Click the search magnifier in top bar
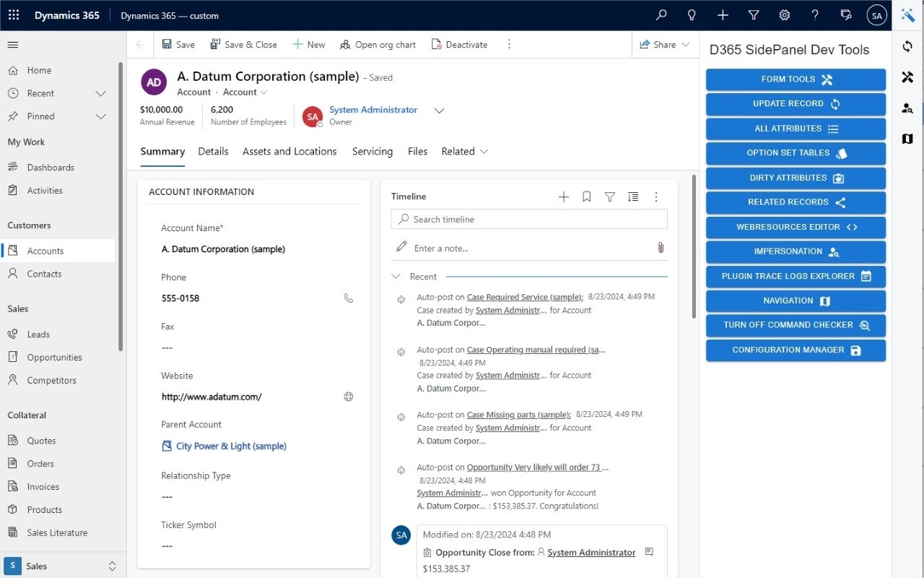The height and width of the screenshot is (578, 924). click(x=661, y=15)
